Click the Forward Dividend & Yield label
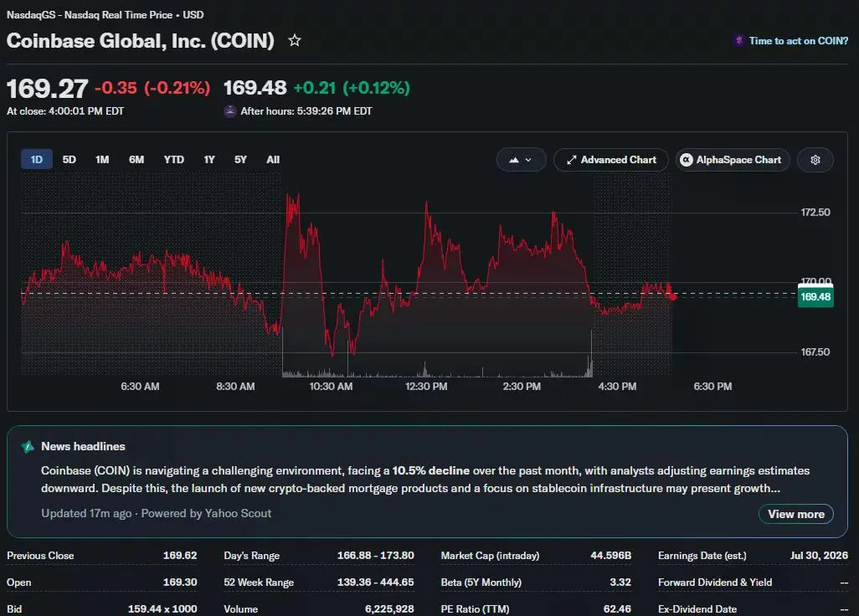This screenshot has height=616, width=859. [715, 583]
